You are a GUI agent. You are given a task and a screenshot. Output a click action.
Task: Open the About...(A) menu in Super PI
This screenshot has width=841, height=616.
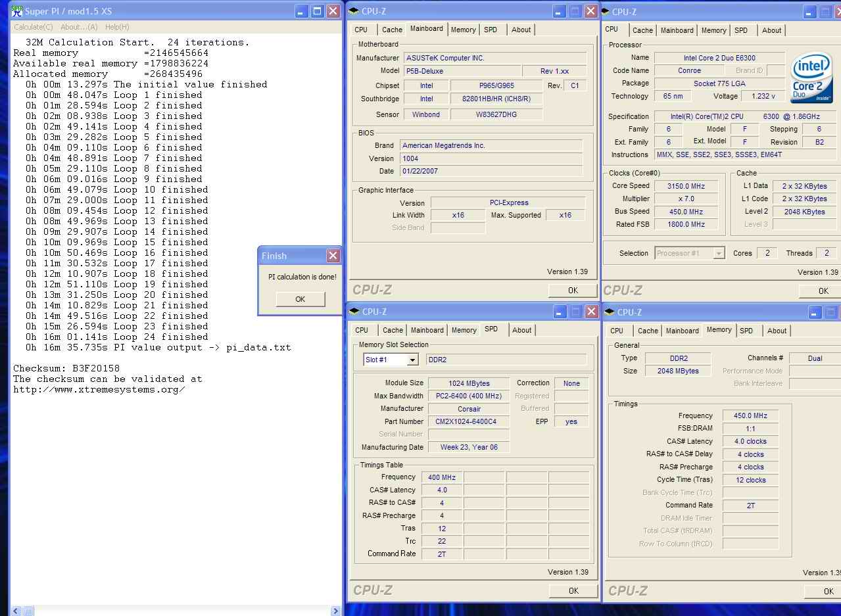(x=79, y=27)
